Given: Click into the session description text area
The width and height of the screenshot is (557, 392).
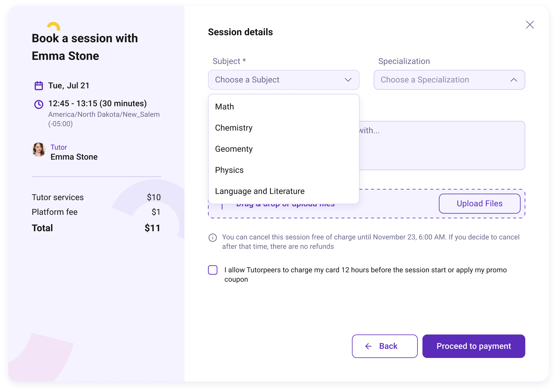Looking at the screenshot, I should pyautogui.click(x=442, y=146).
